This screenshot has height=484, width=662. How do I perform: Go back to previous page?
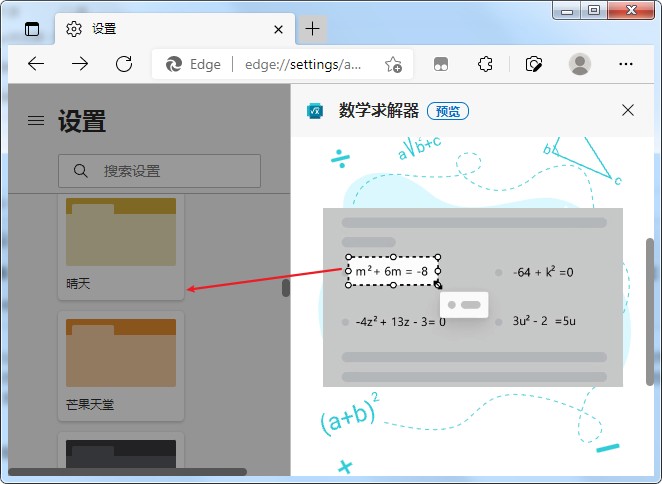pyautogui.click(x=36, y=64)
